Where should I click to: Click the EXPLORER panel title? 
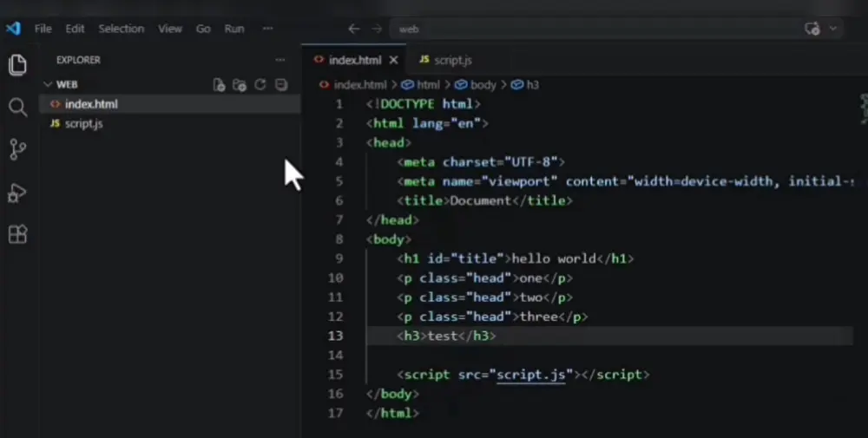(78, 60)
